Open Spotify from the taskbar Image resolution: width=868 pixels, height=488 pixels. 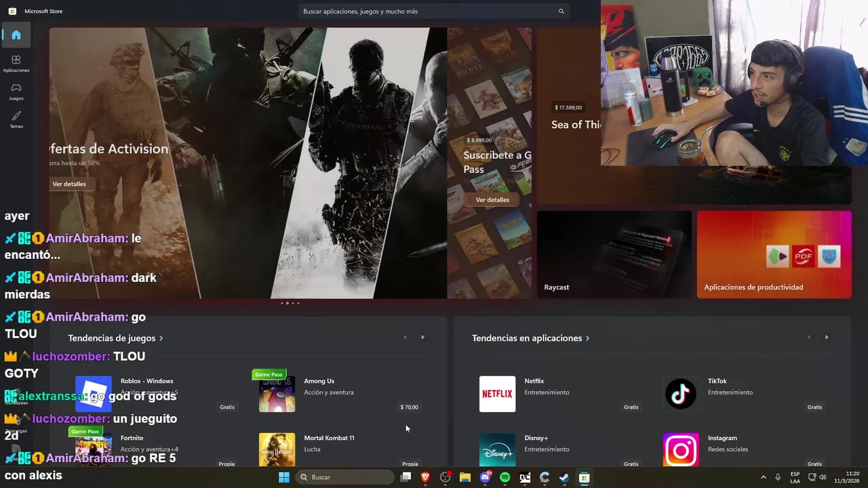(x=505, y=477)
